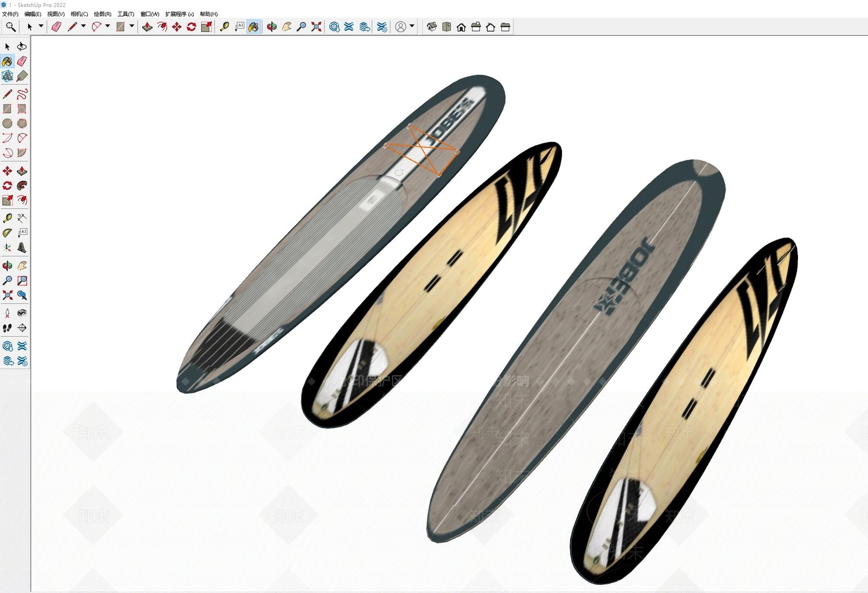Open Extension Manager in the top toolbar
This screenshot has width=868, height=593.
pyautogui.click(x=382, y=27)
